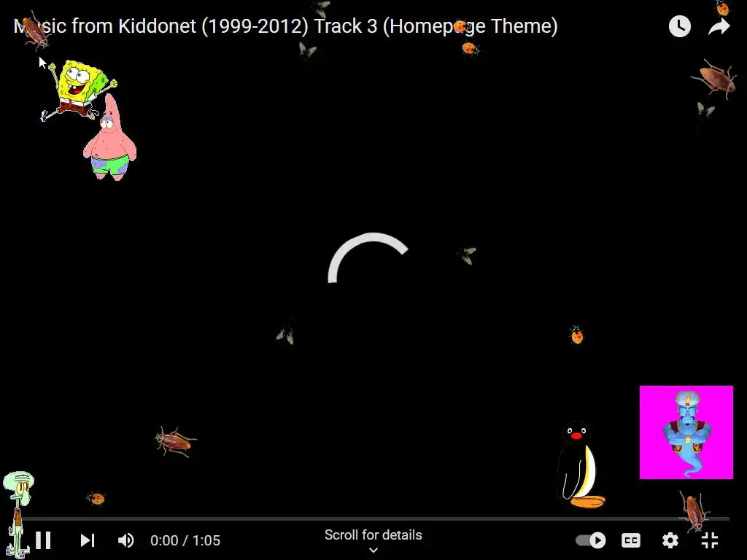The width and height of the screenshot is (747, 560).
Task: Mute the video volume
Action: [125, 540]
